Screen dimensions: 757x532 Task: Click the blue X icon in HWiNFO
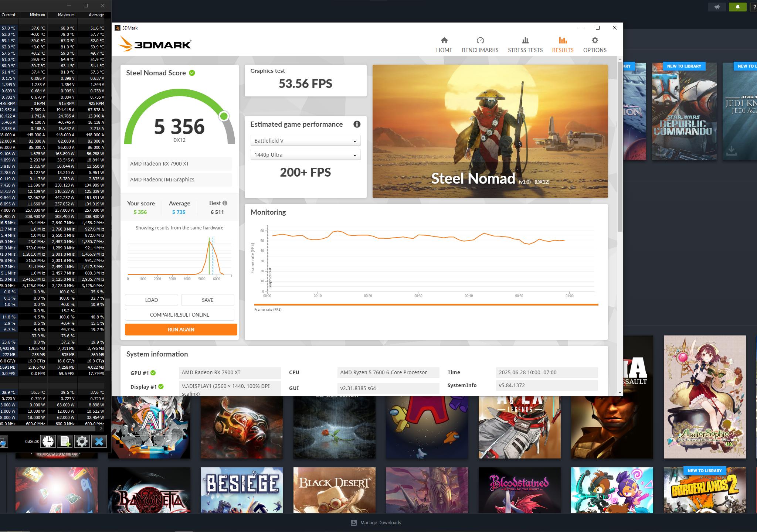99,441
